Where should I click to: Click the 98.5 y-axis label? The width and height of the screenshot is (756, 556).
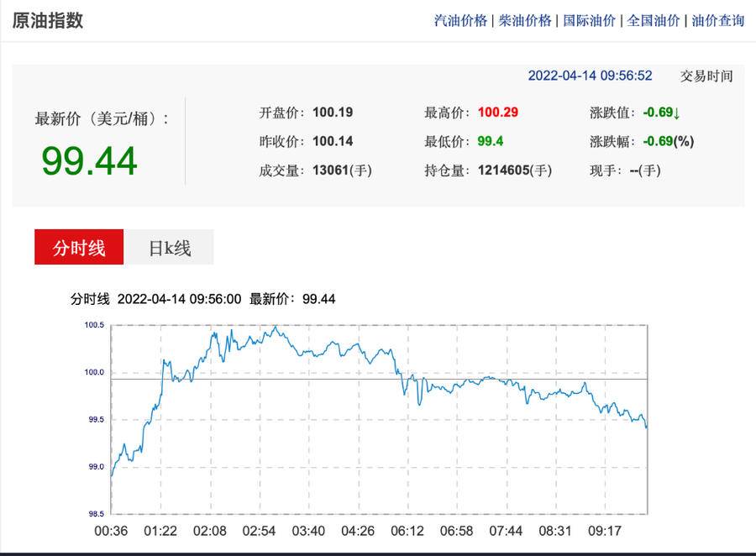[x=97, y=514]
